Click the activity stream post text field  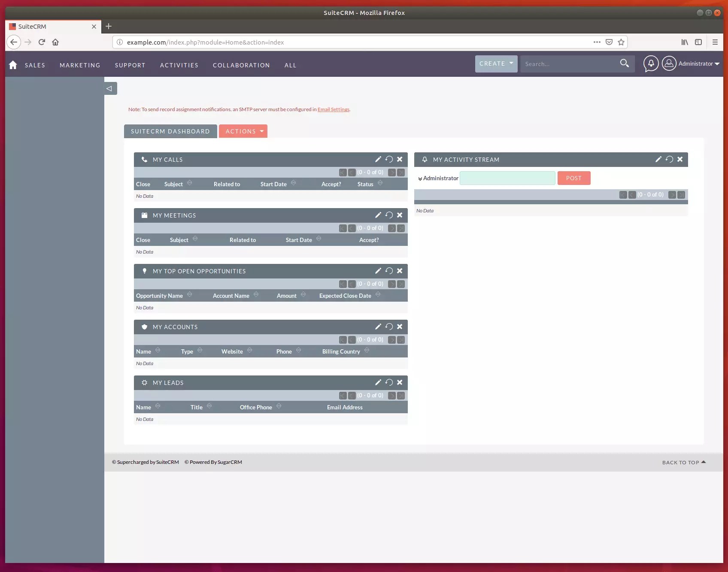[507, 178]
